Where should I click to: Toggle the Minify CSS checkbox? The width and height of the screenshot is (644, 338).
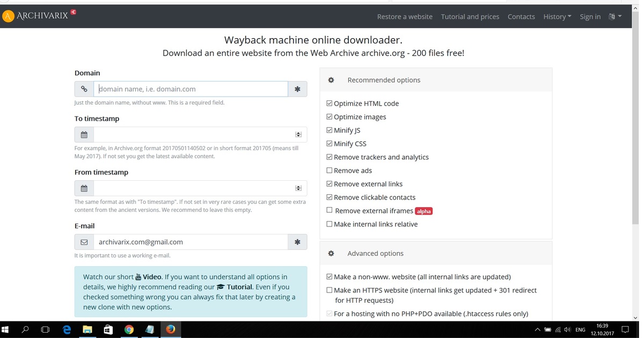[330, 144]
